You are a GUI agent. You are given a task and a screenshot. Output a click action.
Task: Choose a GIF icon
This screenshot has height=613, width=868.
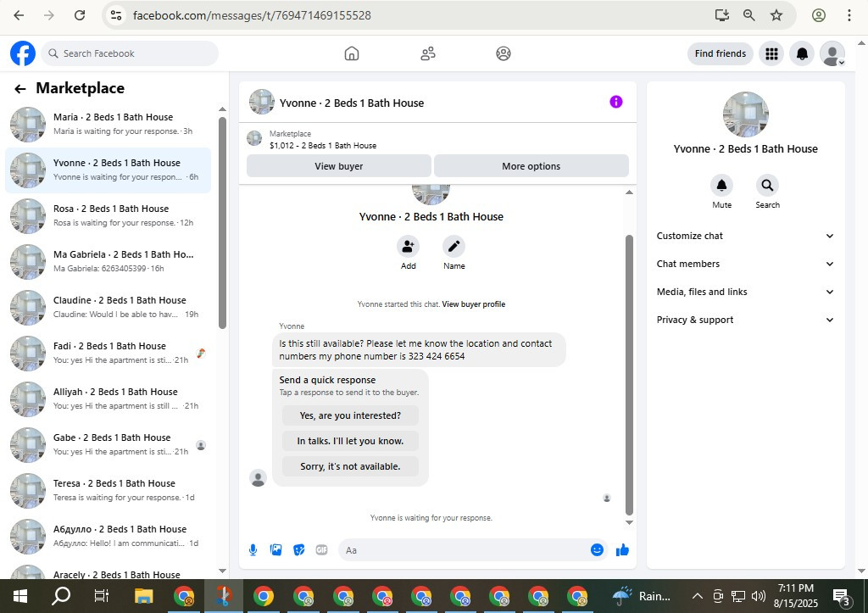pos(321,550)
